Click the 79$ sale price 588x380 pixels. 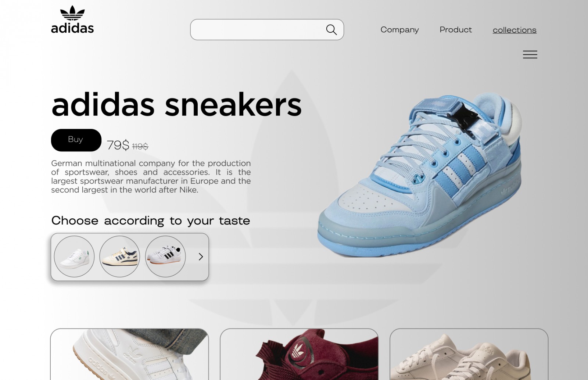[x=118, y=145]
